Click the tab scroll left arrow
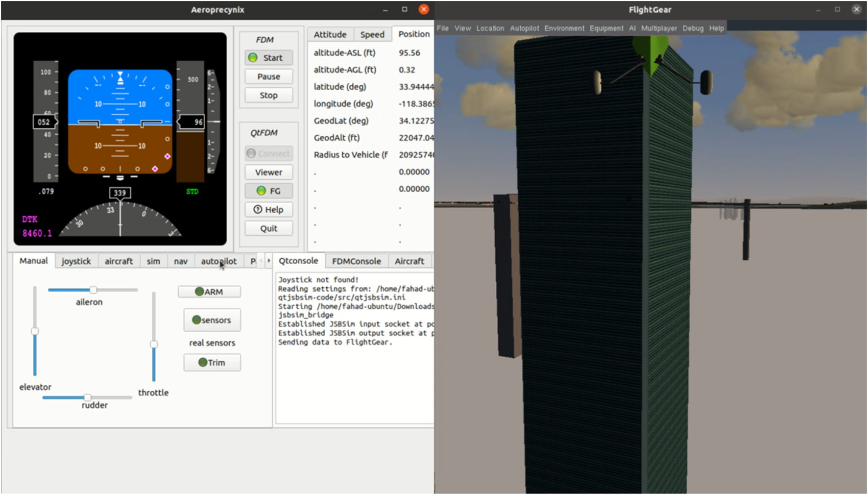 tap(261, 261)
